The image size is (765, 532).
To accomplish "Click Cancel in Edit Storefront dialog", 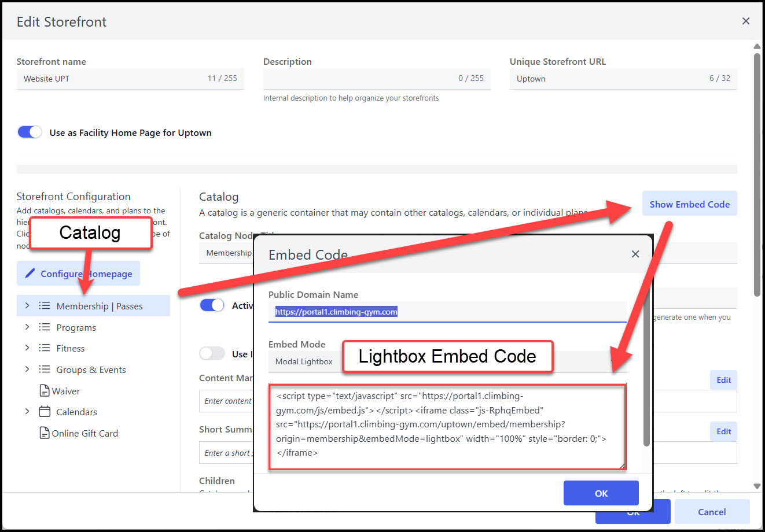I will pos(712,512).
